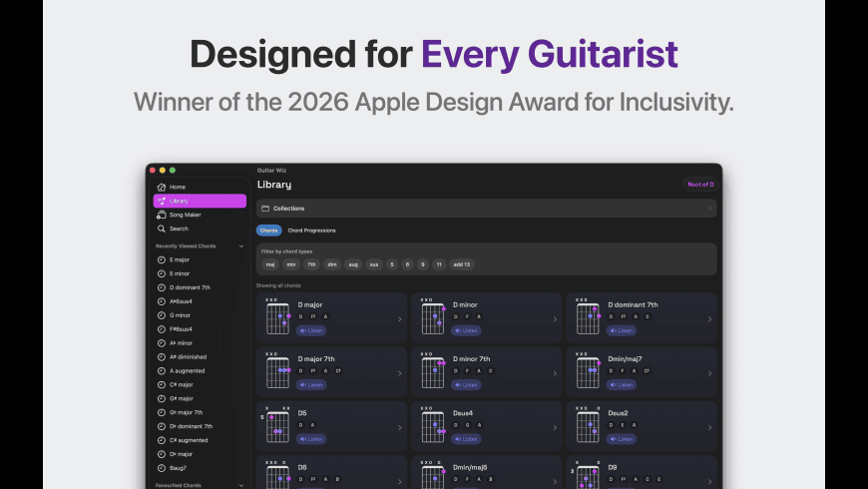Click clock icon beside F#6sus4
Image resolution: width=868 pixels, height=489 pixels.
(161, 329)
